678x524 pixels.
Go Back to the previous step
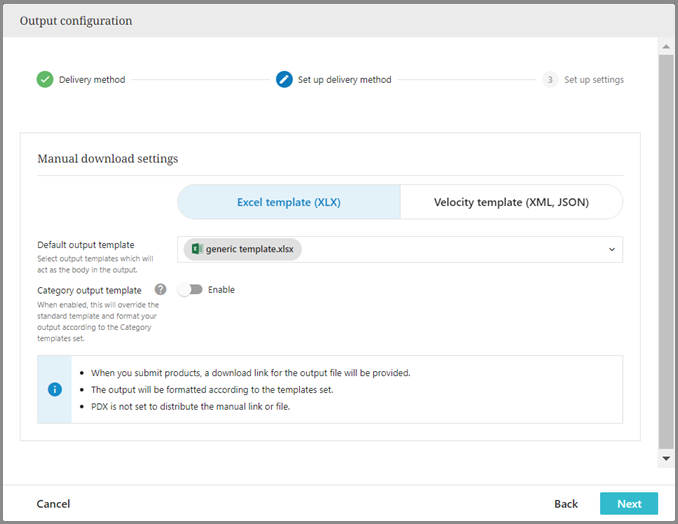[x=566, y=504]
